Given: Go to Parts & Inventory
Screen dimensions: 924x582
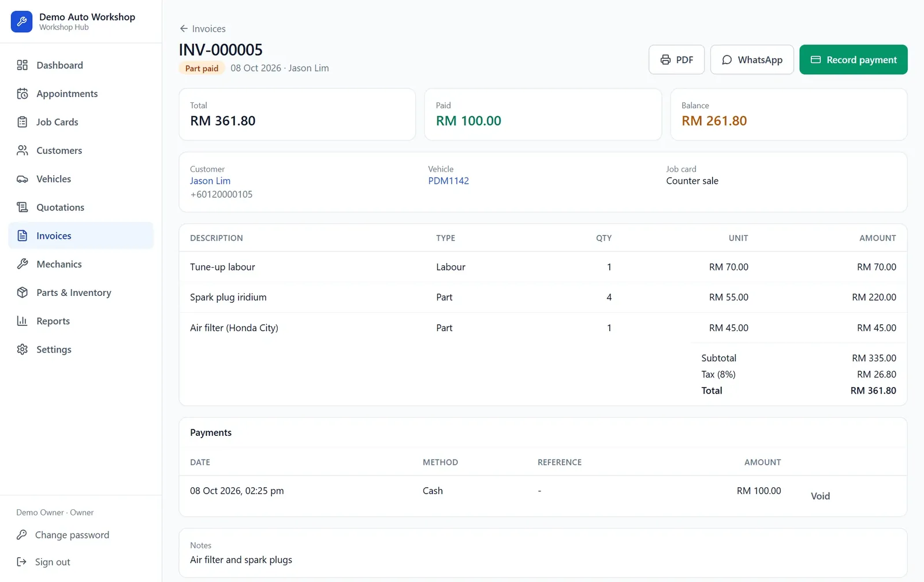Looking at the screenshot, I should coord(81,292).
